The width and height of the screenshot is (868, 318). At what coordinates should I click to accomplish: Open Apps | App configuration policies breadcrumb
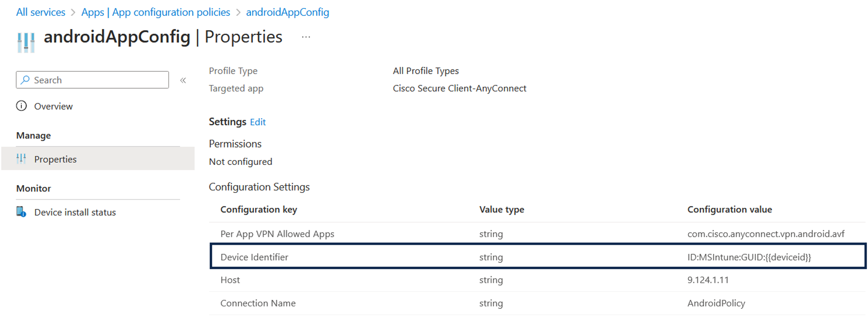click(x=155, y=12)
